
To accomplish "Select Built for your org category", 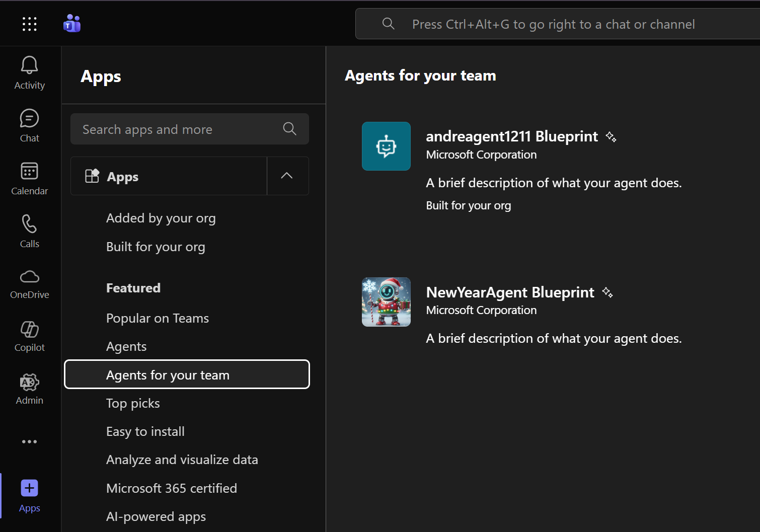I will click(156, 247).
